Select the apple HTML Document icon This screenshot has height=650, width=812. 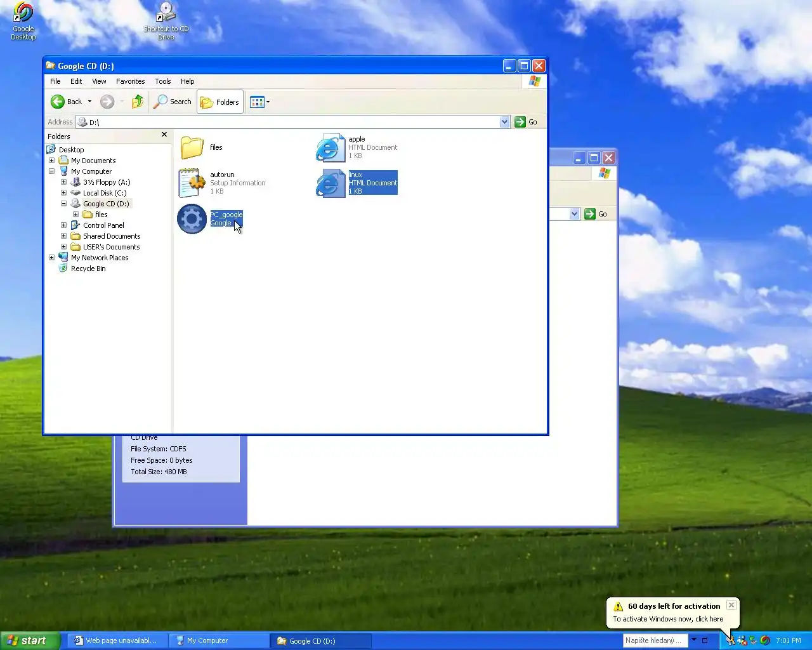tap(330, 147)
